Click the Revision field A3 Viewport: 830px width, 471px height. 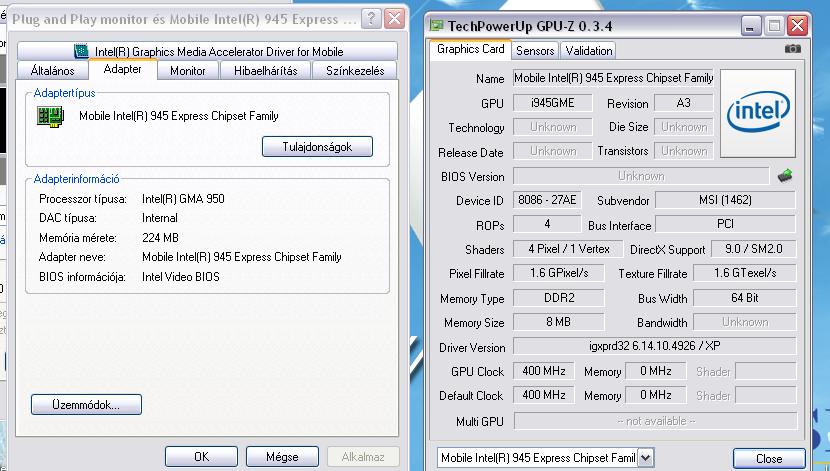click(x=683, y=103)
